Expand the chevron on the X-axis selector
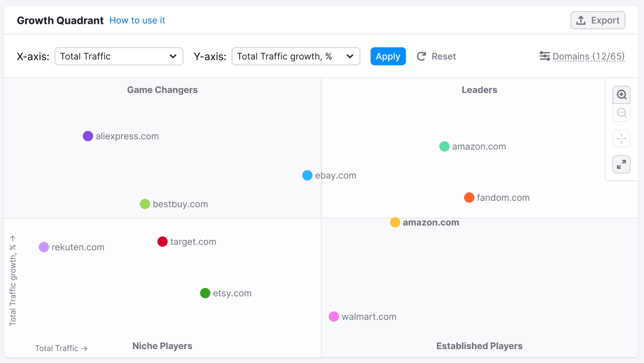The image size is (644, 363). point(173,56)
